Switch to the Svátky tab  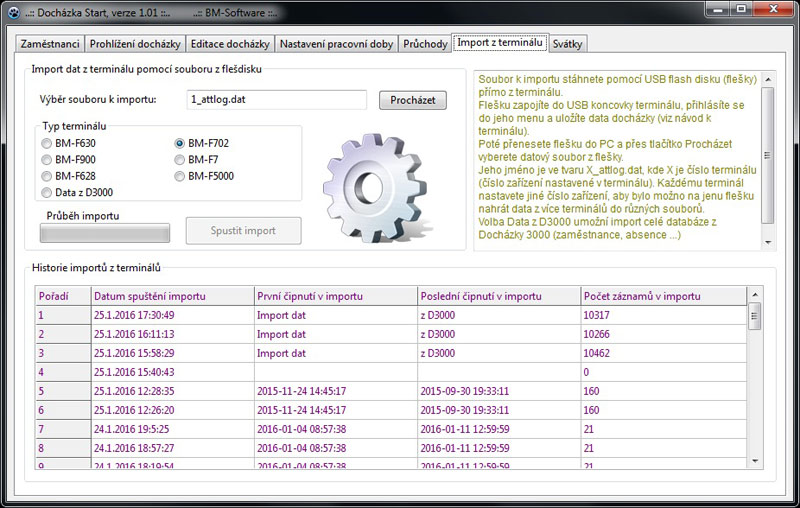[569, 44]
